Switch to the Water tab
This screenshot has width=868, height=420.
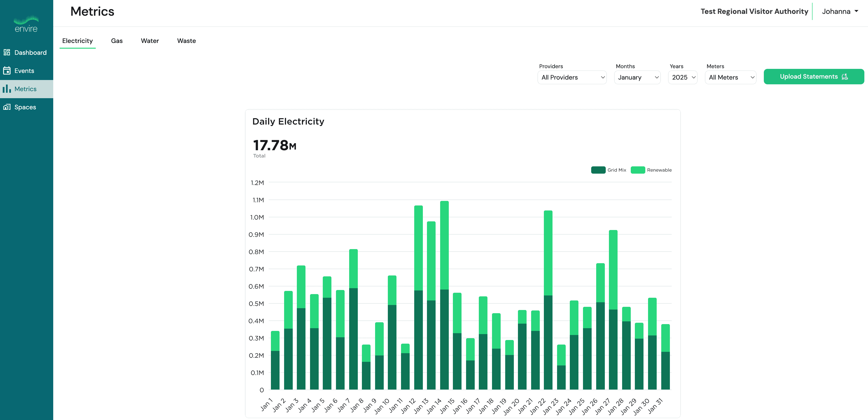pyautogui.click(x=150, y=41)
